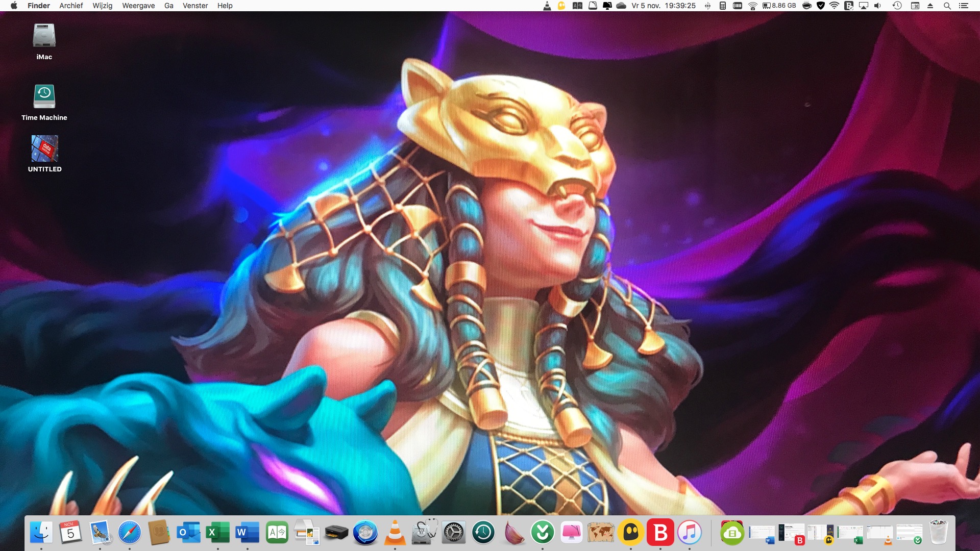Open the AirPlay display menu
The width and height of the screenshot is (980, 551).
pyautogui.click(x=864, y=6)
